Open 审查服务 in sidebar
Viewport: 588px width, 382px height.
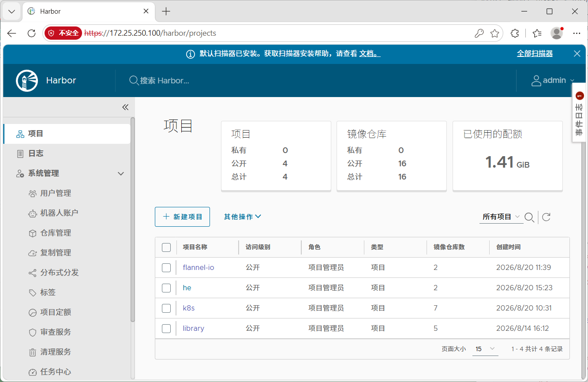coord(56,332)
